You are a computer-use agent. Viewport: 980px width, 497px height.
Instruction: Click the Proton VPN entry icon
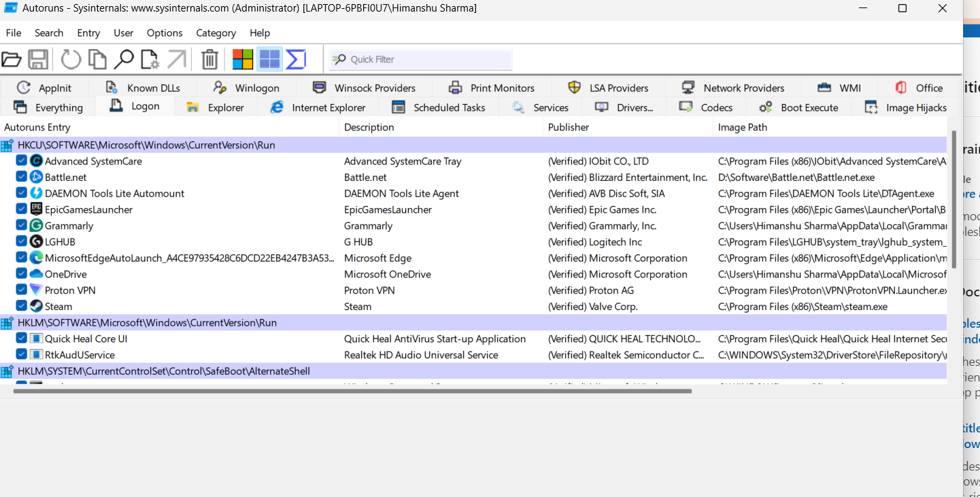[x=36, y=290]
